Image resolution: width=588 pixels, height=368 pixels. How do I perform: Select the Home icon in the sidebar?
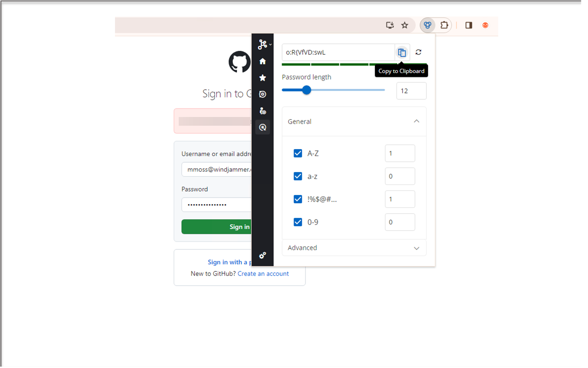(262, 61)
